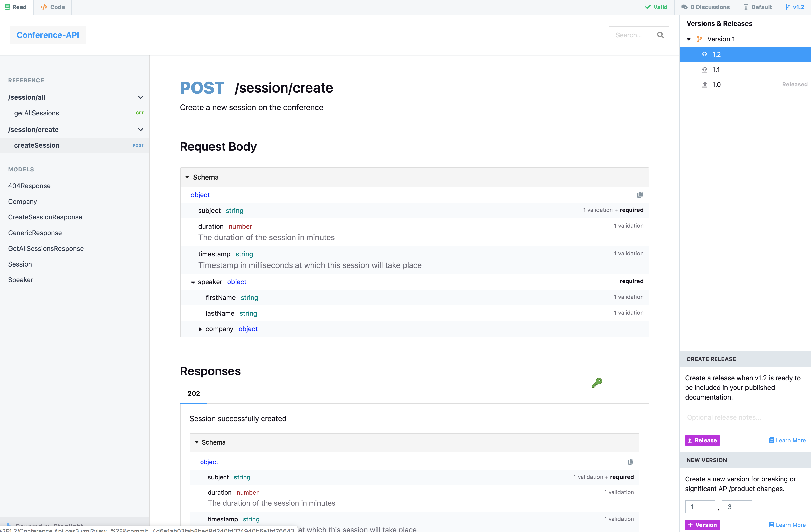Open Learn More beside Release
This screenshot has width=811, height=532.
[787, 440]
